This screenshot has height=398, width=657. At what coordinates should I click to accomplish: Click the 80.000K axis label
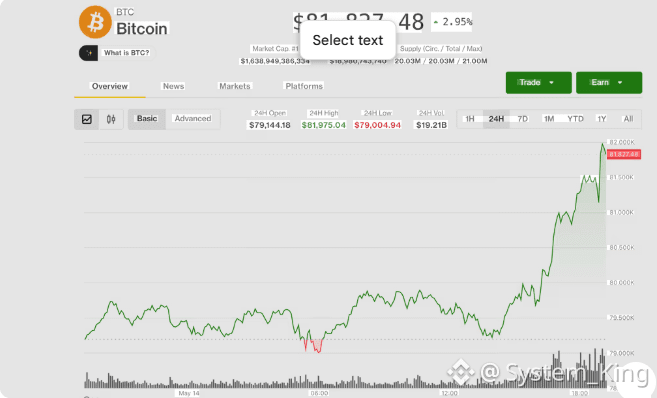click(622, 283)
